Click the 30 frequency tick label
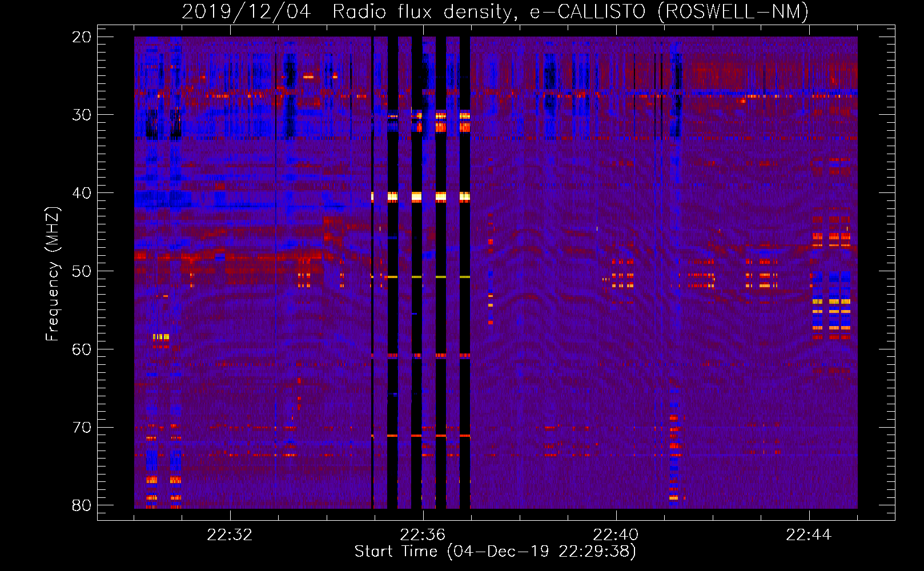 pos(82,115)
